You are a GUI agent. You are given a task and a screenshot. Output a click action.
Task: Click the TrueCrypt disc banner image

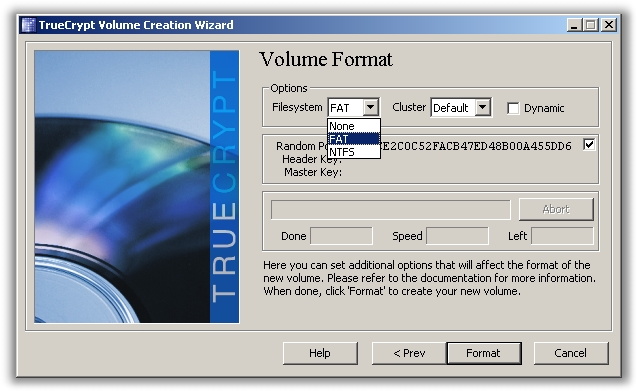click(137, 187)
